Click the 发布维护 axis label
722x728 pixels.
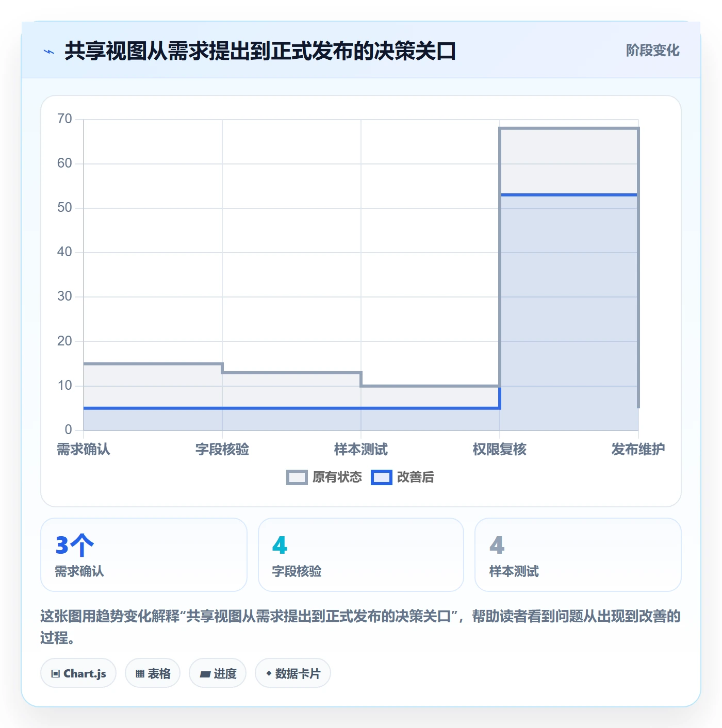click(x=638, y=450)
